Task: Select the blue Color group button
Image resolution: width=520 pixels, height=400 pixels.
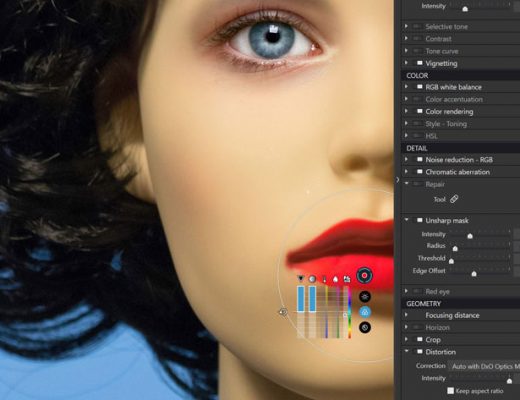Action: point(365,312)
